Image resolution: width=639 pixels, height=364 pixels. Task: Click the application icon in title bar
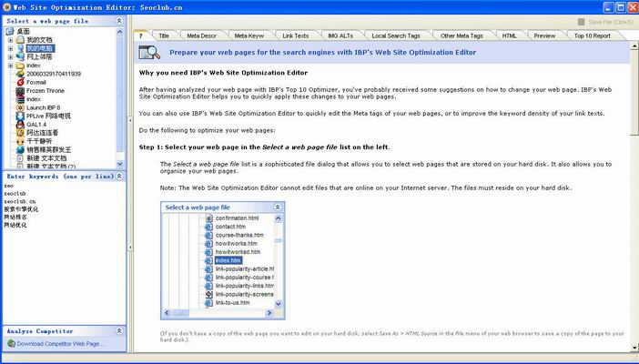6,7
